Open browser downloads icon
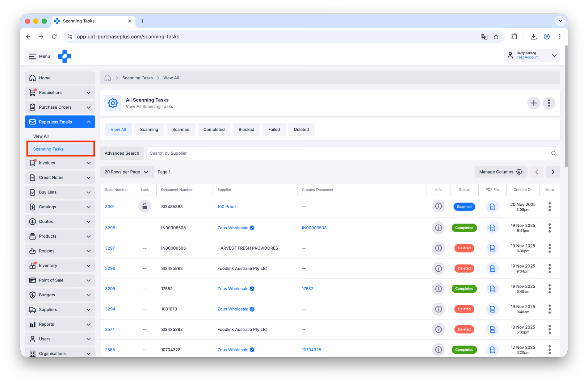Viewport: 588px width, 384px height. (534, 37)
